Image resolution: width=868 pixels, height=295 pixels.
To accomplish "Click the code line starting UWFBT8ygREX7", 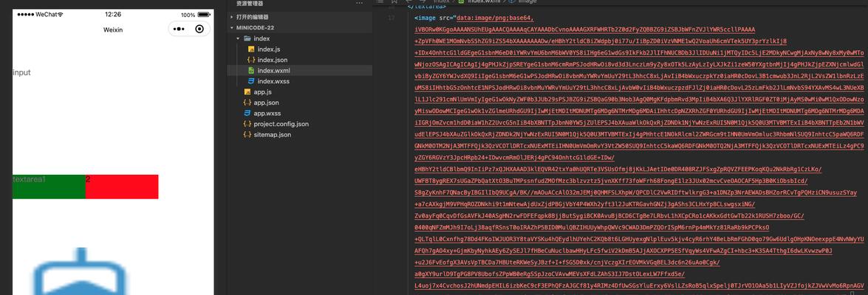I will pyautogui.click(x=611, y=181).
